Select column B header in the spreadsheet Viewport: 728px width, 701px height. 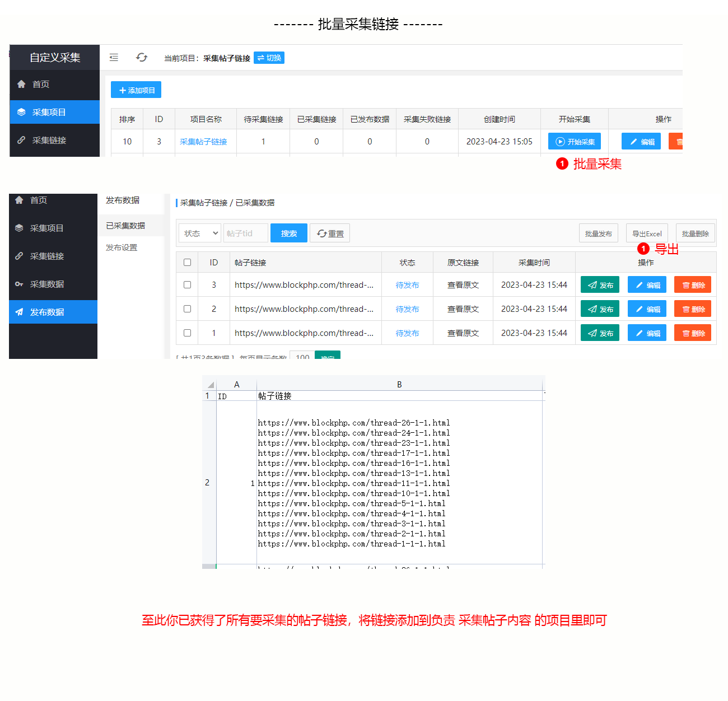coord(399,384)
